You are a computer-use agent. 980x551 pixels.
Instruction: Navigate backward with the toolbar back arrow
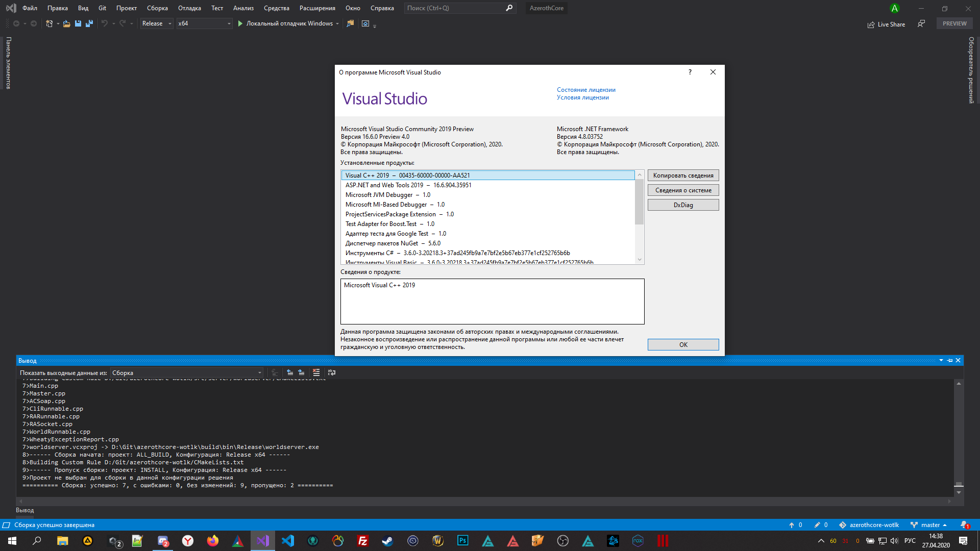click(x=16, y=23)
